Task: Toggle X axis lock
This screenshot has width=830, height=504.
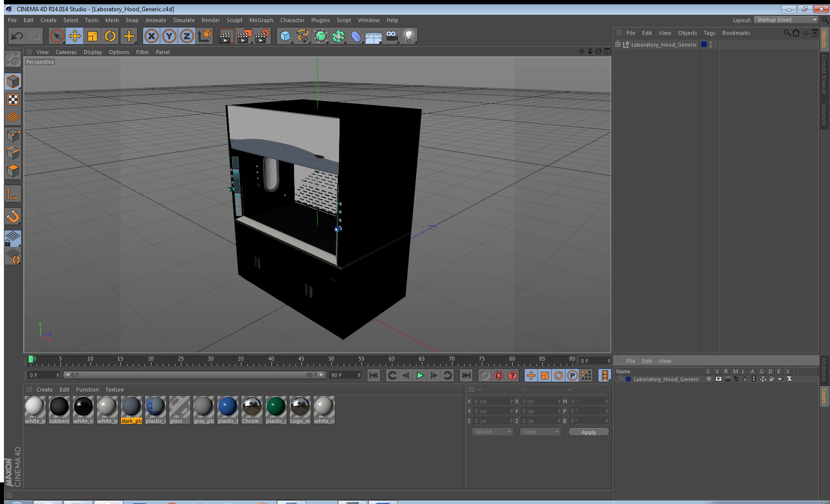Action: pos(151,36)
